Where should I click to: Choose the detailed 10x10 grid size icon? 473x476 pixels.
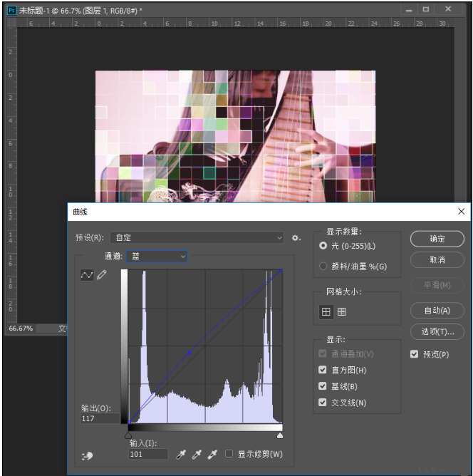[342, 312]
